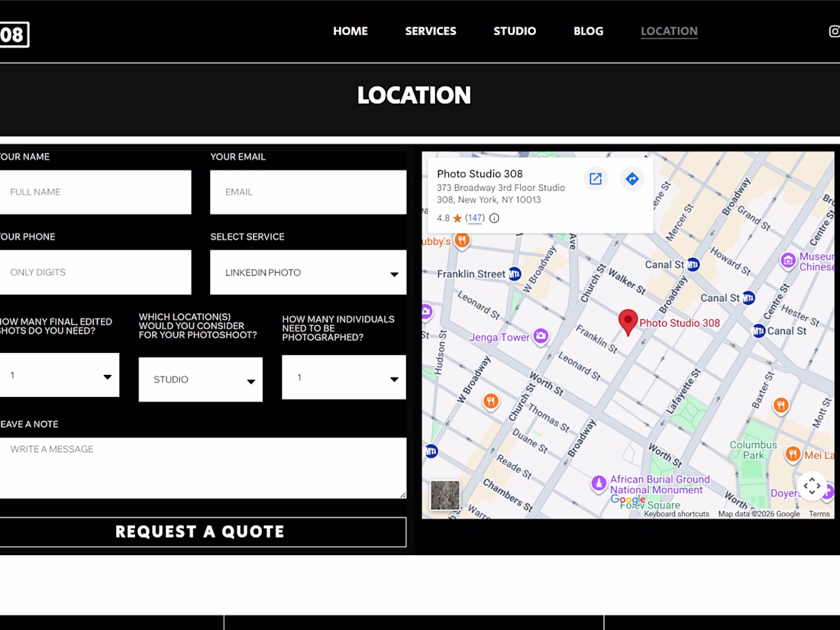Click the Write a Message text area

point(203,468)
